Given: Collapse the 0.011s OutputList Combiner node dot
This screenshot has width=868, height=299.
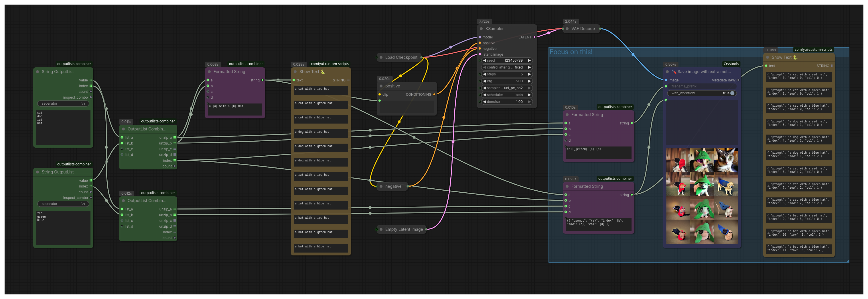Looking at the screenshot, I should [123, 129].
